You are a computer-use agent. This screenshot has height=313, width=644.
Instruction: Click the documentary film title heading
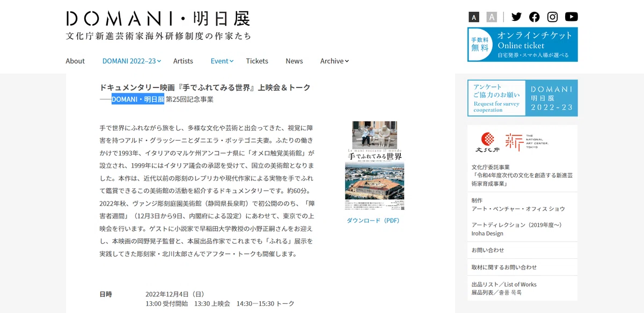[205, 88]
